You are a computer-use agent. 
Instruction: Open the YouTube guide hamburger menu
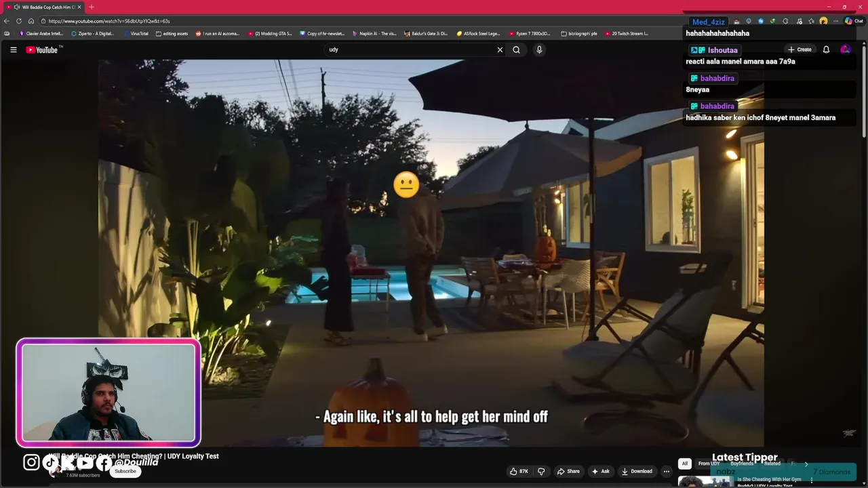13,49
